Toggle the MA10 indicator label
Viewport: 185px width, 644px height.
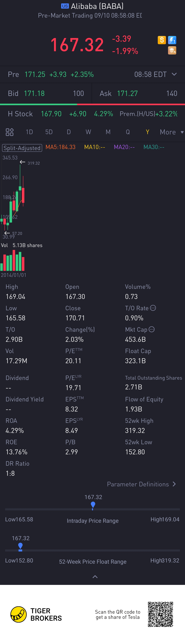[x=95, y=147]
